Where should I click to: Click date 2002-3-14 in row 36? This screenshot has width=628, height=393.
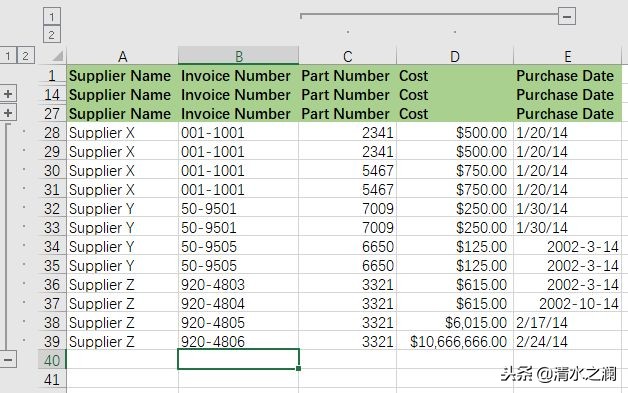click(568, 284)
